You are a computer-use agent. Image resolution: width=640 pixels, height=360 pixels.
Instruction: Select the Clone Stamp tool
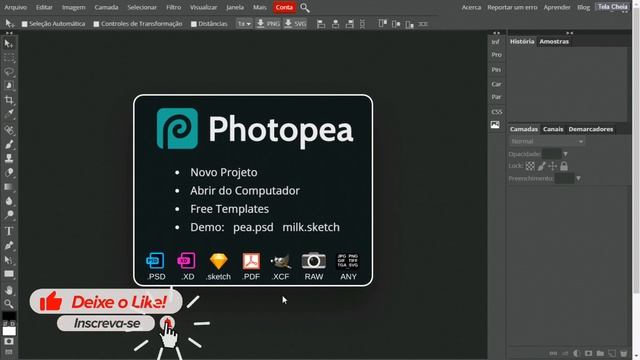click(9, 158)
